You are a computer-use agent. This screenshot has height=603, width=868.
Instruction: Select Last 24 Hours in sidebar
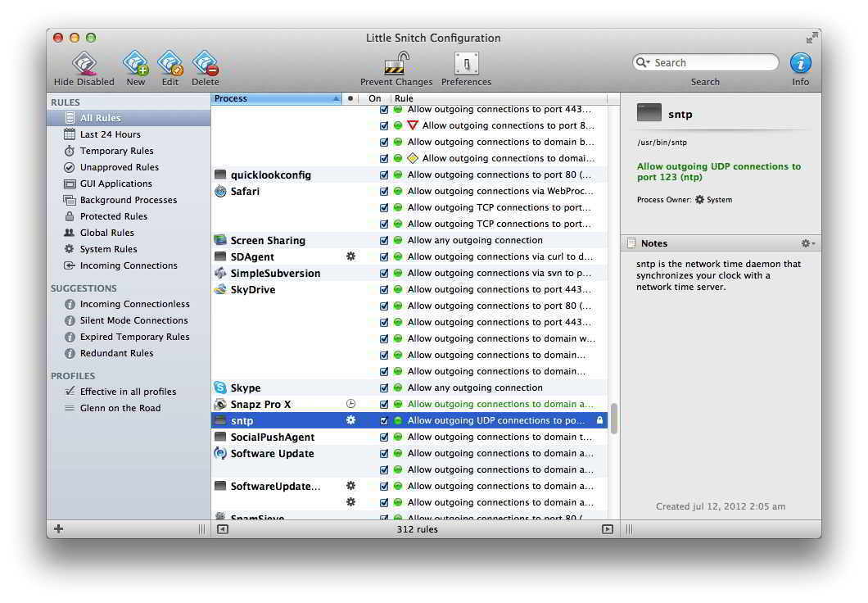(x=110, y=134)
